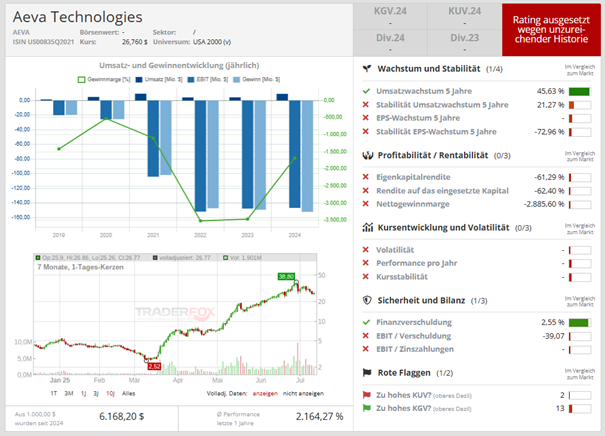
Task: Click the 2,52 low price marker
Action: [154, 366]
